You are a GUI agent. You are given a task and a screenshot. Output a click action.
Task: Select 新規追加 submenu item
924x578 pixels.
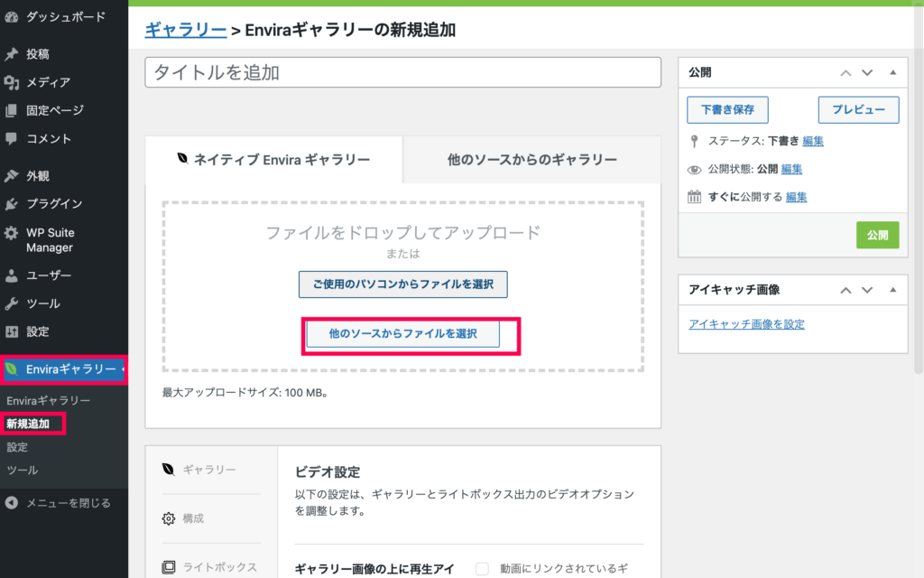click(x=28, y=424)
